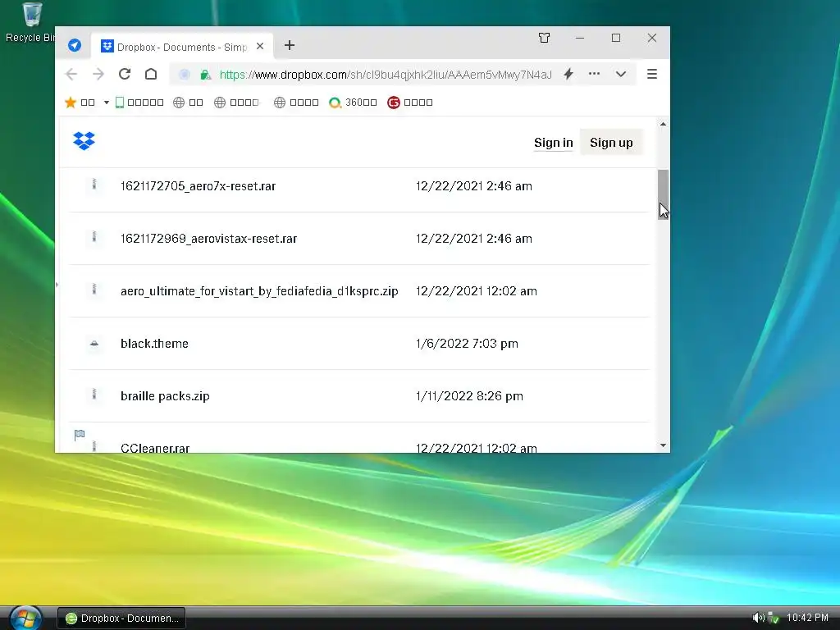Close the Dropbox - Documents tab
The image size is (840, 630).
coord(260,47)
